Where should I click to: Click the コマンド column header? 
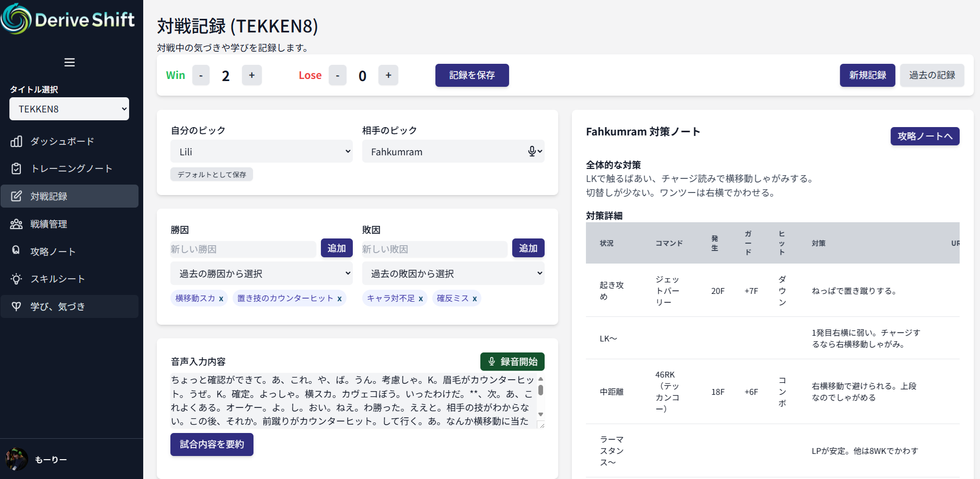669,243
